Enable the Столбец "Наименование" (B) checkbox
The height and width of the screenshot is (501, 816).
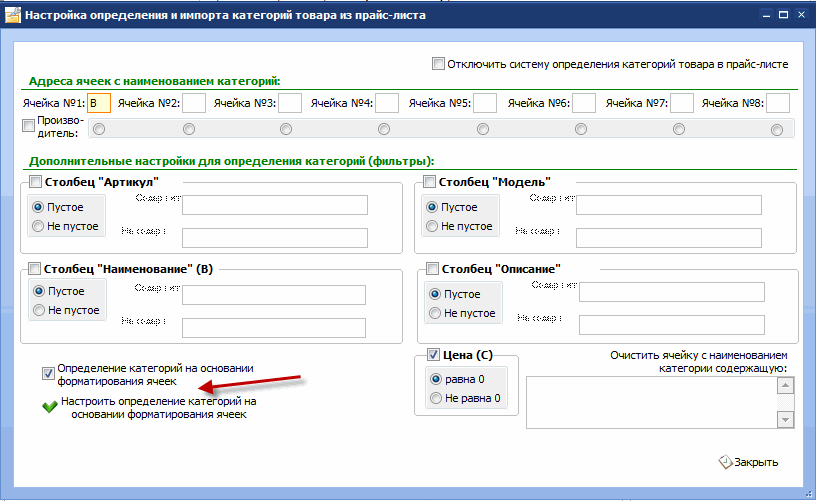[34, 268]
